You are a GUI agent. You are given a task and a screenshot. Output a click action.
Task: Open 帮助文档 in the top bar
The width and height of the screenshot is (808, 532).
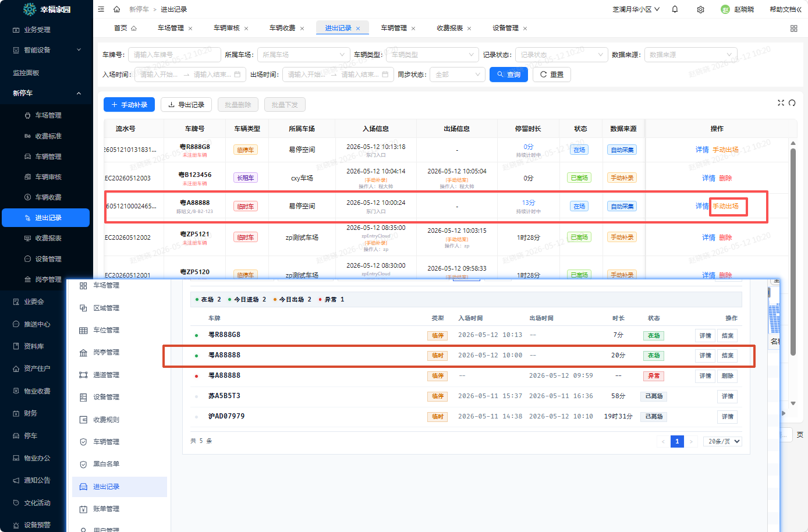pyautogui.click(x=785, y=9)
